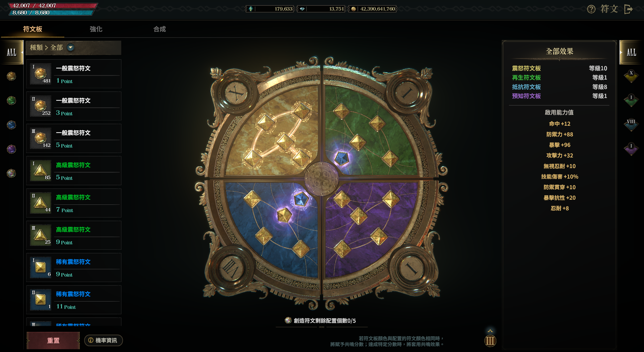Click the help question mark icon
Viewport: 644px width, 352px height.
point(591,9)
